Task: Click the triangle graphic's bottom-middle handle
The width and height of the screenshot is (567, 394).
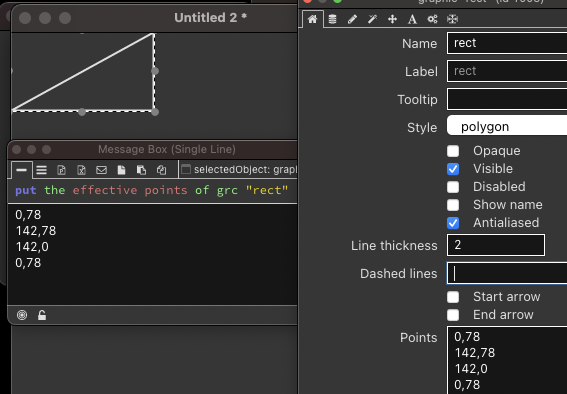Action: point(82,112)
